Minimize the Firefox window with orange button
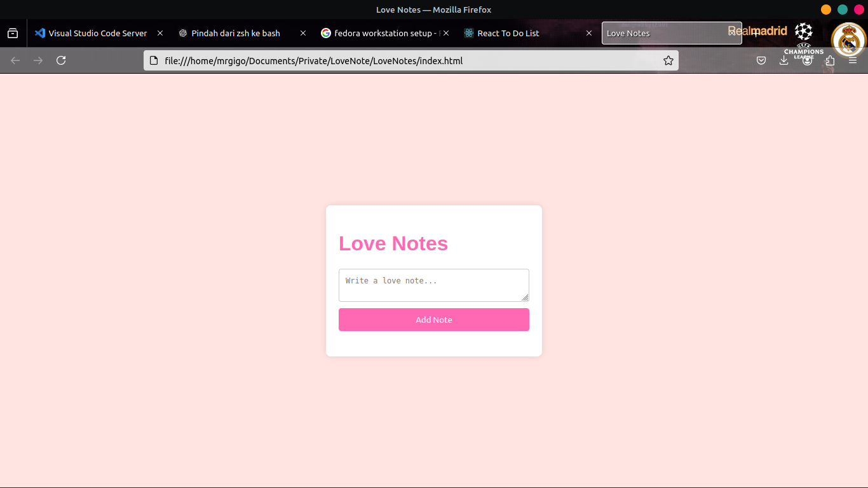The image size is (868, 488). click(x=826, y=10)
